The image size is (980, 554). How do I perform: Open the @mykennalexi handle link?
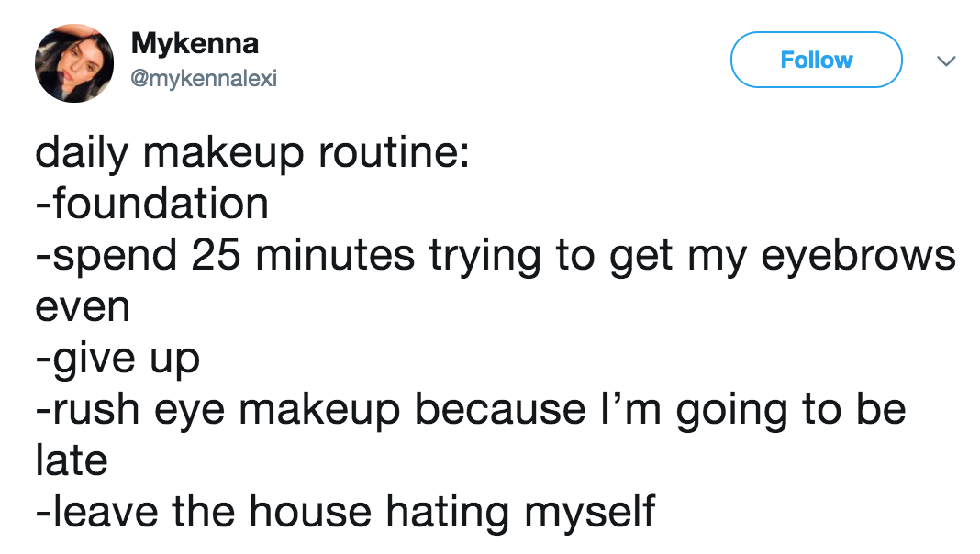204,79
